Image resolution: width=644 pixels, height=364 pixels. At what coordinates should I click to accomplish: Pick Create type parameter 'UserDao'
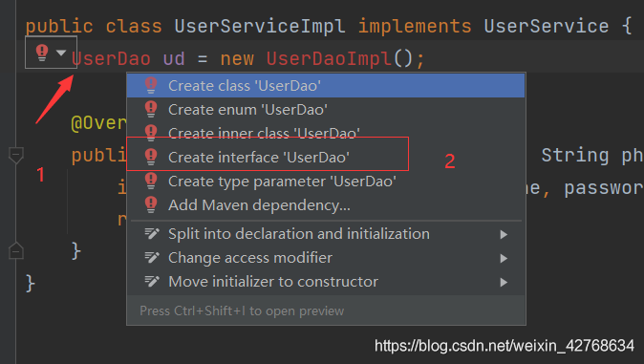[325, 182]
